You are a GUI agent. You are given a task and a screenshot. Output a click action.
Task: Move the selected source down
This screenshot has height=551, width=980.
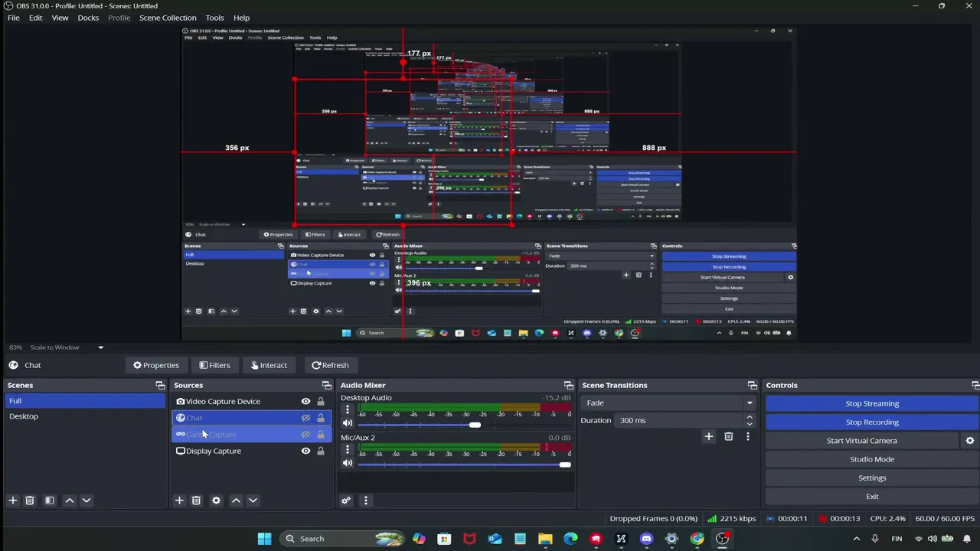pyautogui.click(x=253, y=500)
